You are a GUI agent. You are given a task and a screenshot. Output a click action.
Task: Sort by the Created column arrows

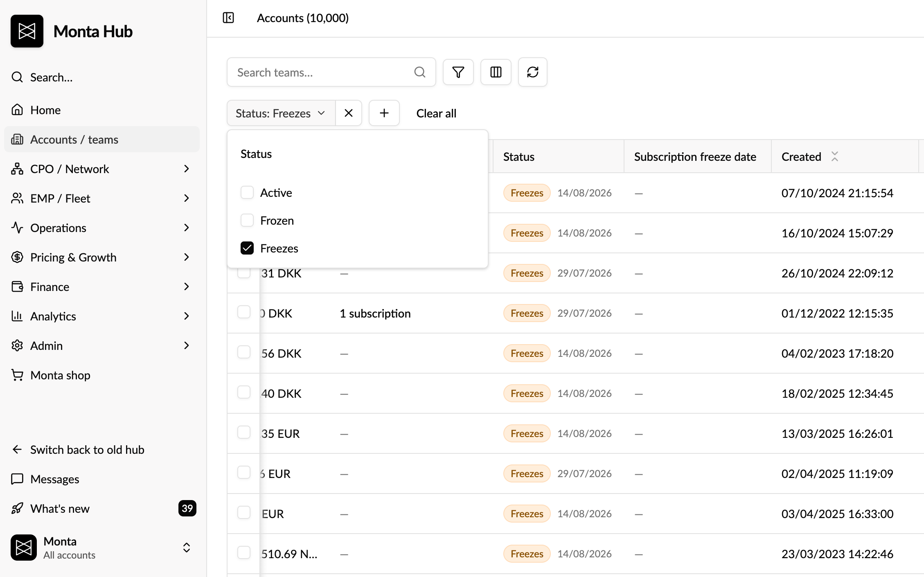pos(835,156)
